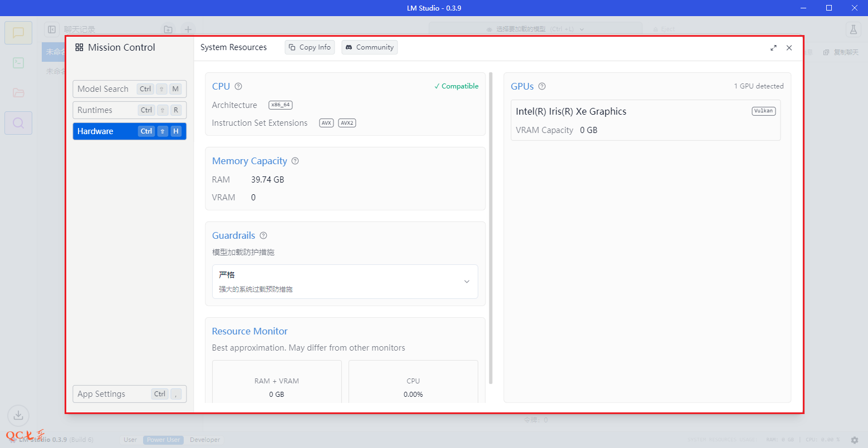Click the Community button
868x448 pixels.
pos(369,47)
